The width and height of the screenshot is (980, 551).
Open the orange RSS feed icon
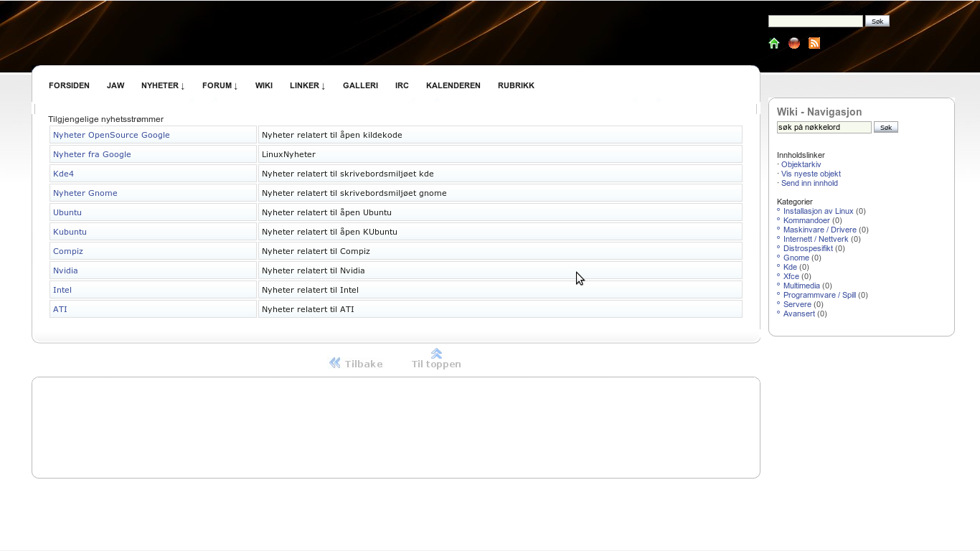[x=814, y=43]
